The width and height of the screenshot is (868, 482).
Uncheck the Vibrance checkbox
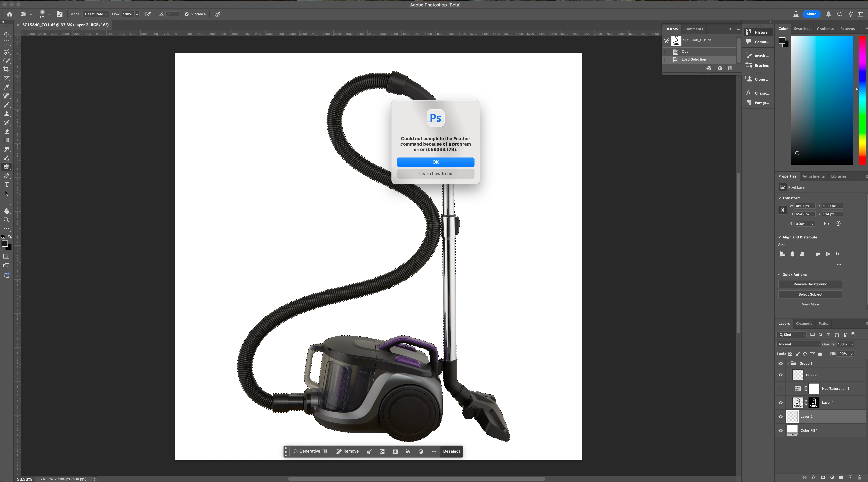pyautogui.click(x=187, y=14)
